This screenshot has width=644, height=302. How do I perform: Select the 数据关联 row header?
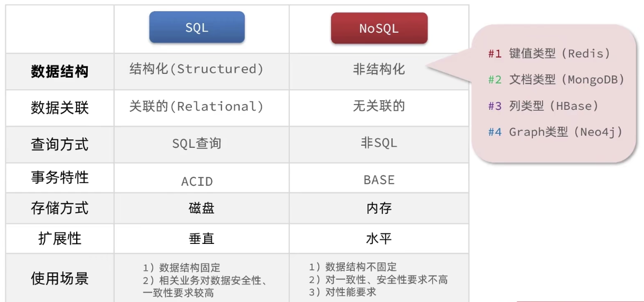(x=60, y=108)
